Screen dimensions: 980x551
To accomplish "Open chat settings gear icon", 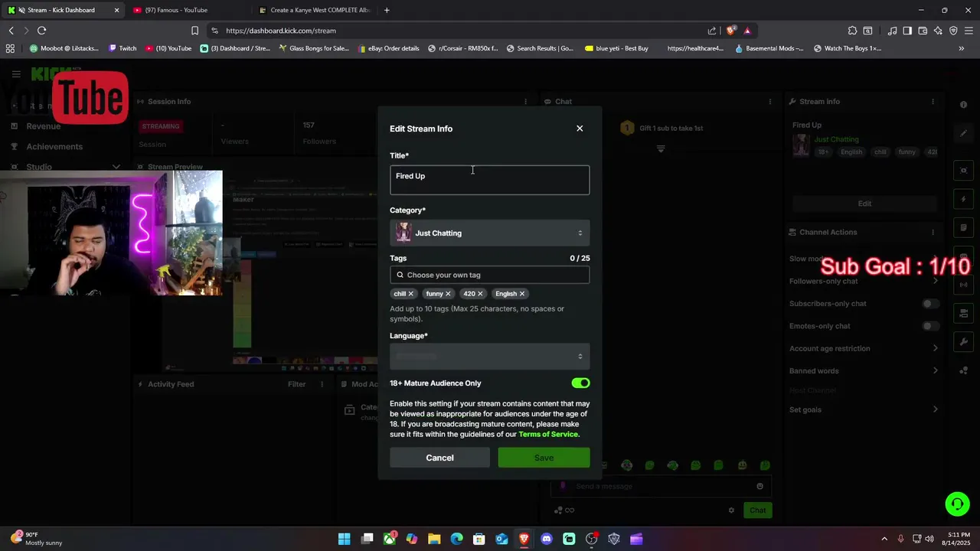I will point(731,510).
